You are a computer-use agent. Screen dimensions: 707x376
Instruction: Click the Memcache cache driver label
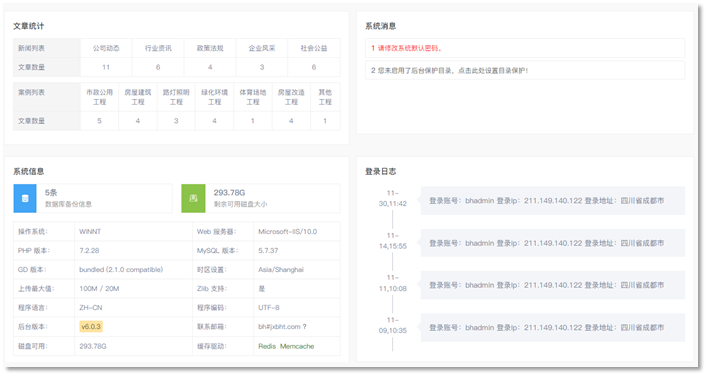pyautogui.click(x=297, y=346)
